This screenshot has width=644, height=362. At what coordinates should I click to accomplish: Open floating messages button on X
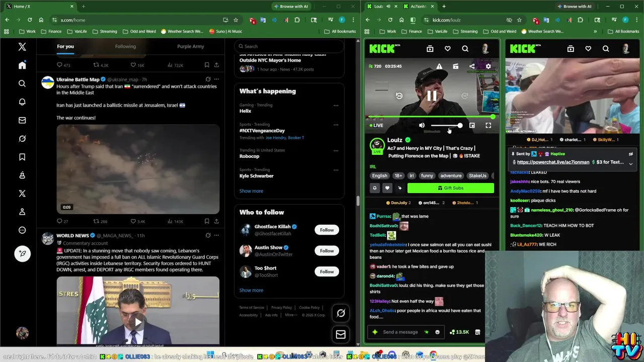(341, 334)
